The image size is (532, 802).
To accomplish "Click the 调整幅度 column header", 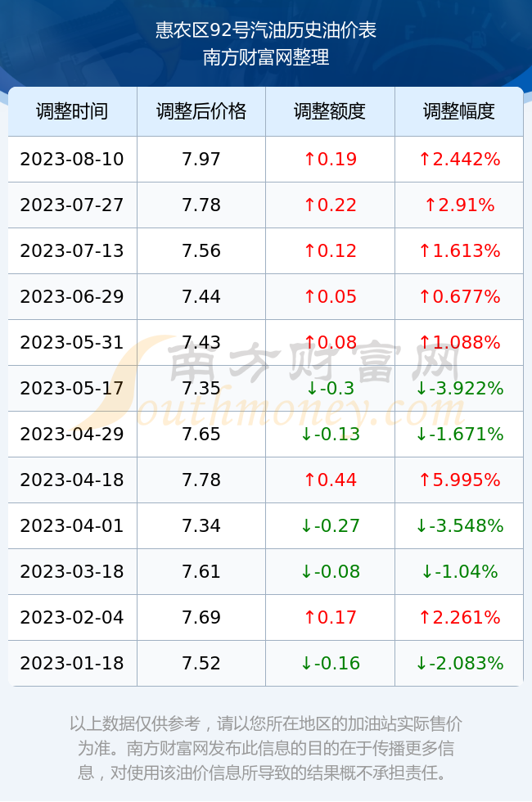I will (459, 111).
